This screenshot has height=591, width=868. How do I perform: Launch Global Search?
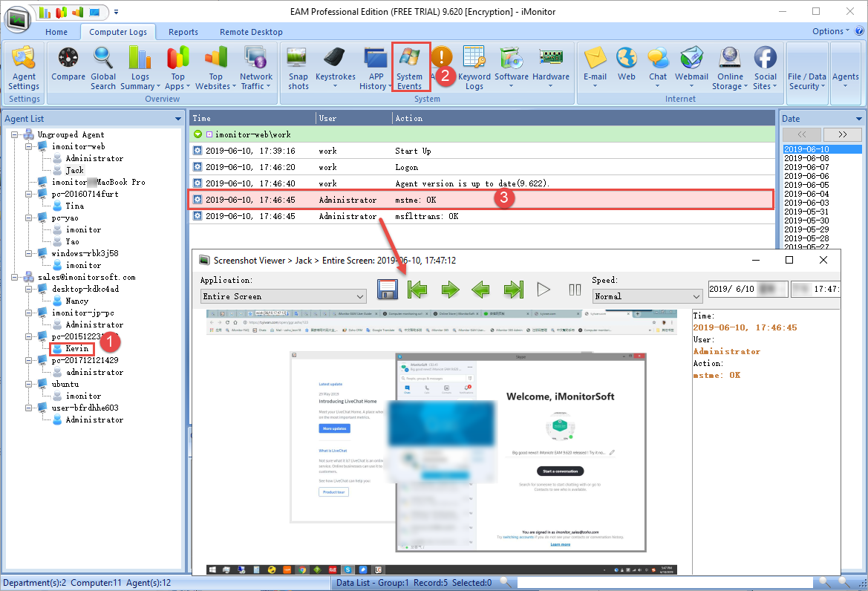[x=103, y=68]
